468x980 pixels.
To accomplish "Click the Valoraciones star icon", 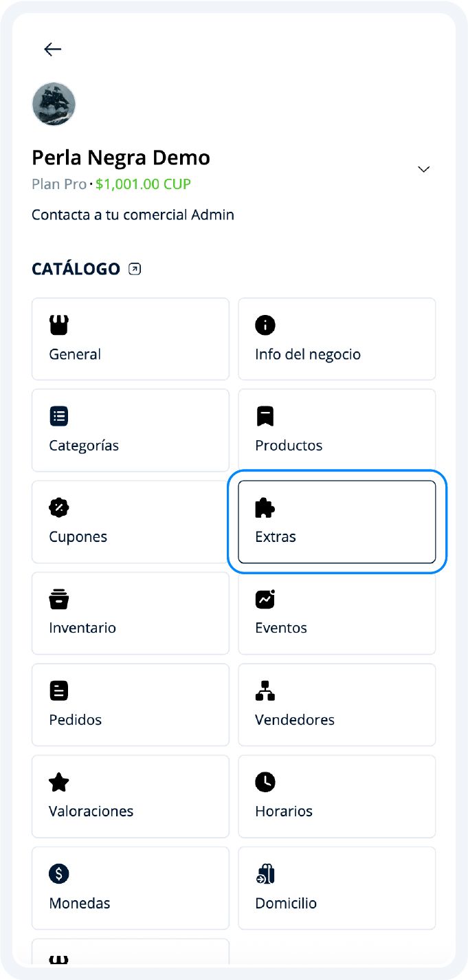I will click(x=58, y=782).
